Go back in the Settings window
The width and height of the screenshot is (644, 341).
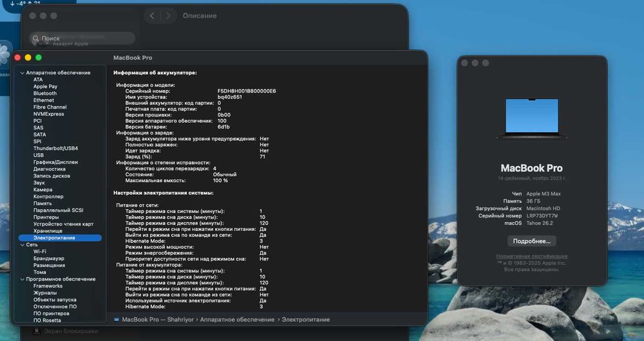(152, 15)
